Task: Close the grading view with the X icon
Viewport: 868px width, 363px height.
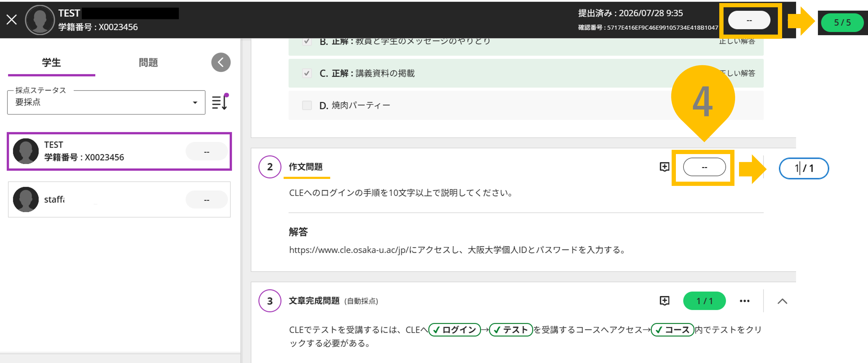Action: click(12, 19)
